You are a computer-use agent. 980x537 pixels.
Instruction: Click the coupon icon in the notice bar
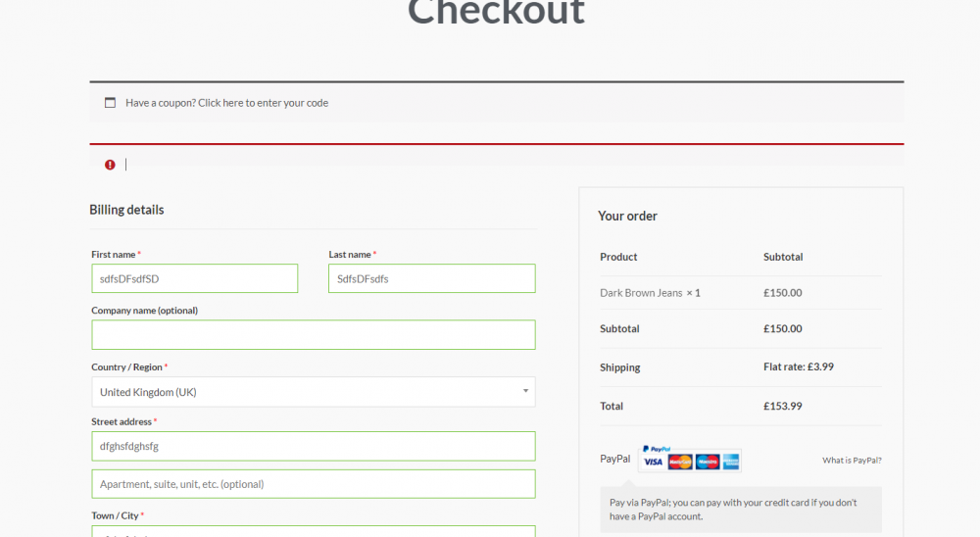pos(110,103)
